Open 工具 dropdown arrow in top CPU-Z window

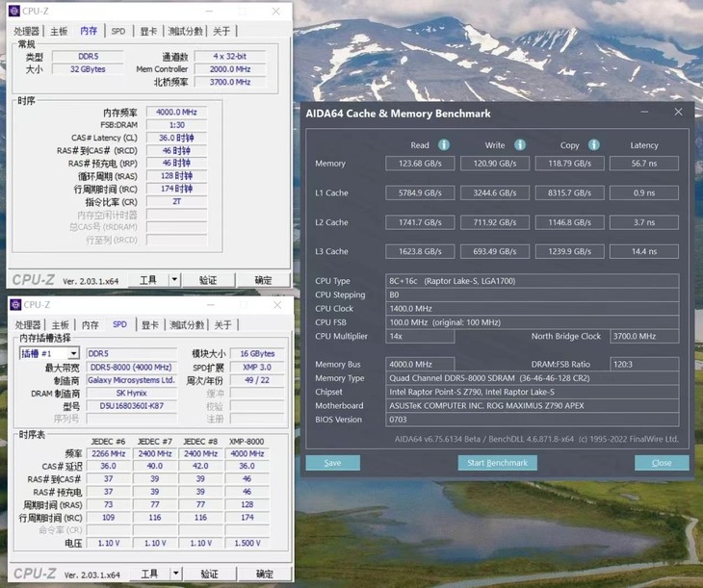(x=174, y=280)
